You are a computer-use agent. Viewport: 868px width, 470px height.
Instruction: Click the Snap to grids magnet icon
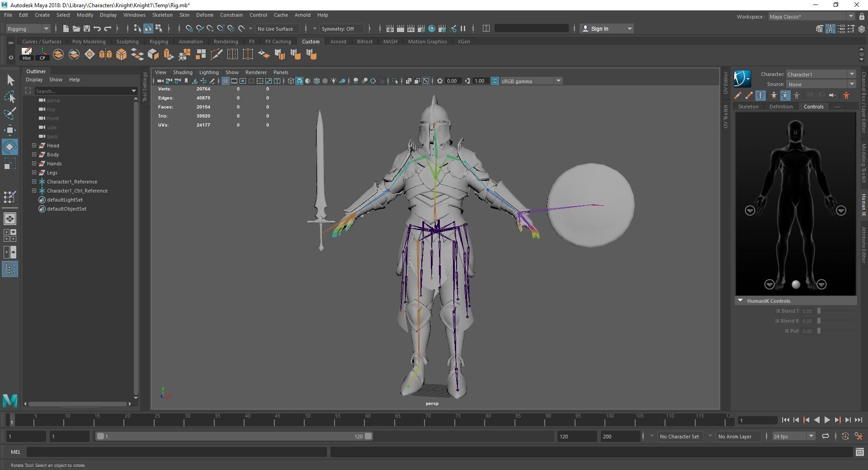coord(189,28)
